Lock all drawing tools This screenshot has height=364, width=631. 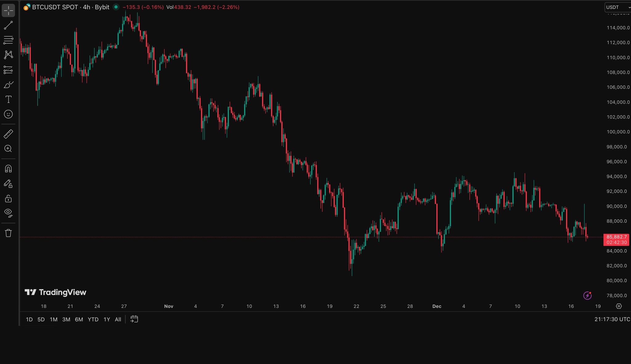point(8,199)
